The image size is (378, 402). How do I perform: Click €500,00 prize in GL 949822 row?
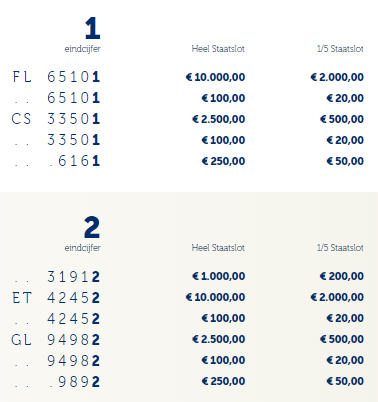click(342, 339)
